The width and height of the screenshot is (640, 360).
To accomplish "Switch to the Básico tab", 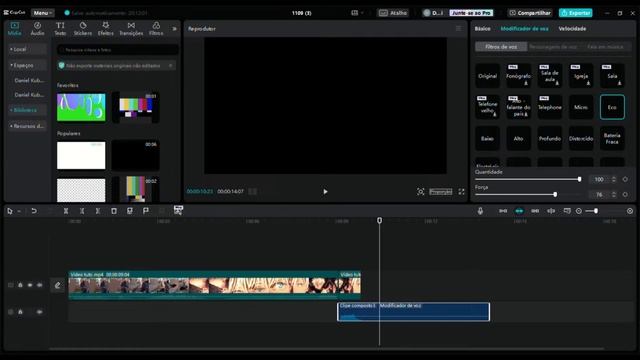I will point(482,29).
